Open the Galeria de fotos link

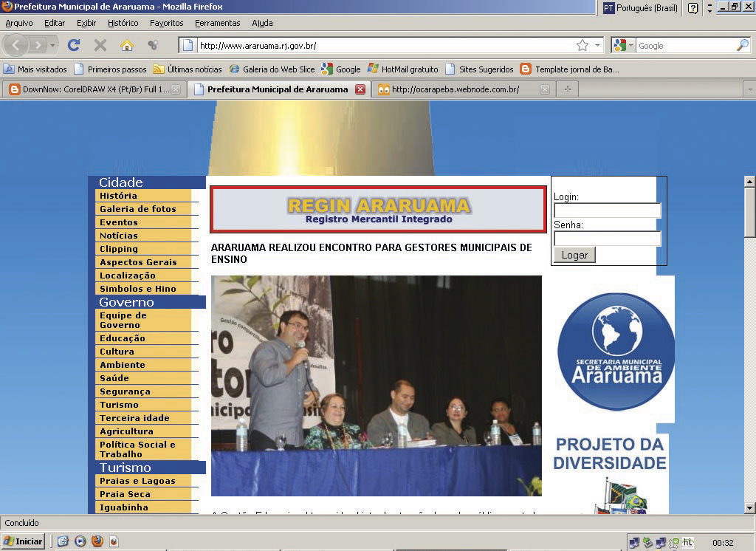tap(138, 209)
